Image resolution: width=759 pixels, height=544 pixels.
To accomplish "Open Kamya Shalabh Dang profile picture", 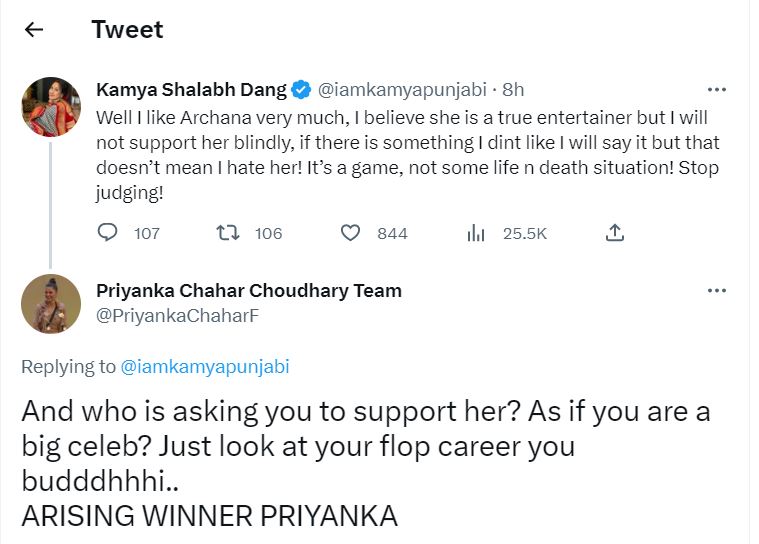I will coord(51,107).
